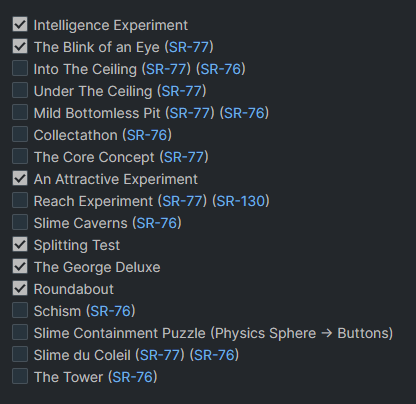Check the Slime Containment Puzzle checkbox

point(20,332)
